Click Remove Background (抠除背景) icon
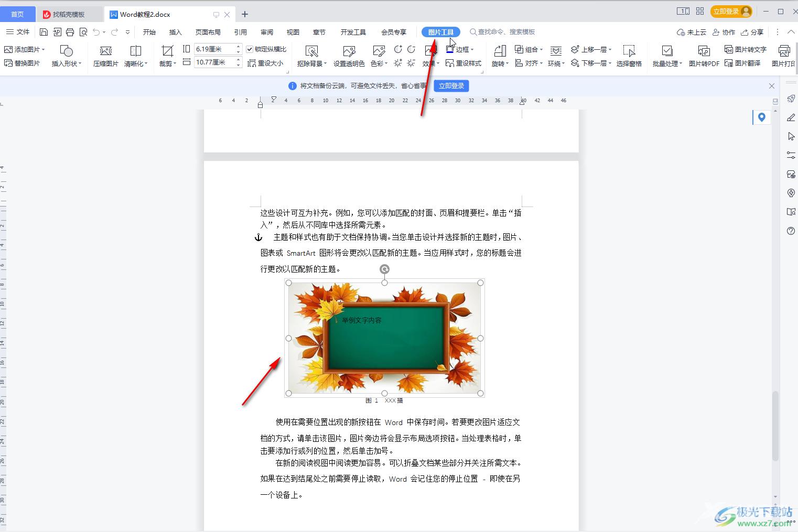 (x=311, y=51)
